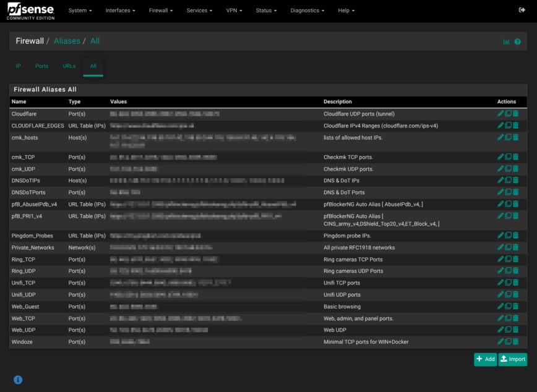
Task: Edit the CLOUDFLARE_EDGES alias
Action: (500, 126)
